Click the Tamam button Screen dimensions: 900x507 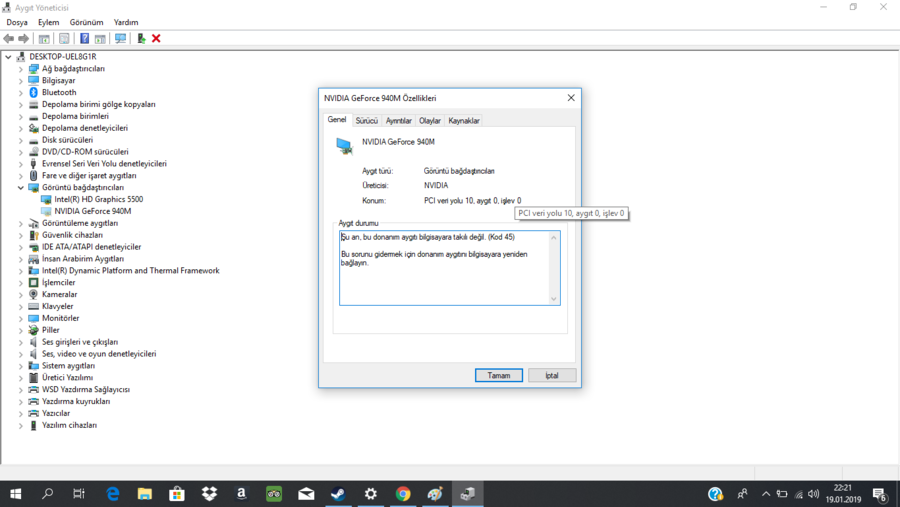coord(499,376)
